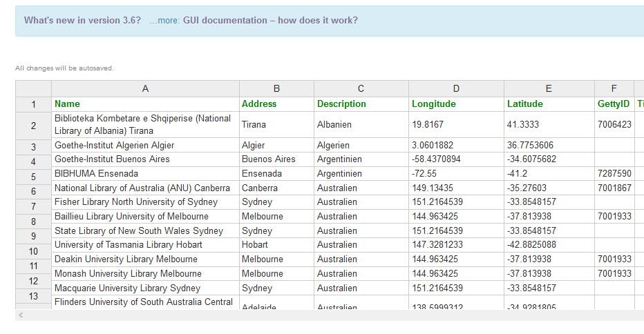The height and width of the screenshot is (334, 644).
Task: Select the 'Biblioteka Kombetare e Shqiperise' name cell
Action: pyautogui.click(x=145, y=125)
